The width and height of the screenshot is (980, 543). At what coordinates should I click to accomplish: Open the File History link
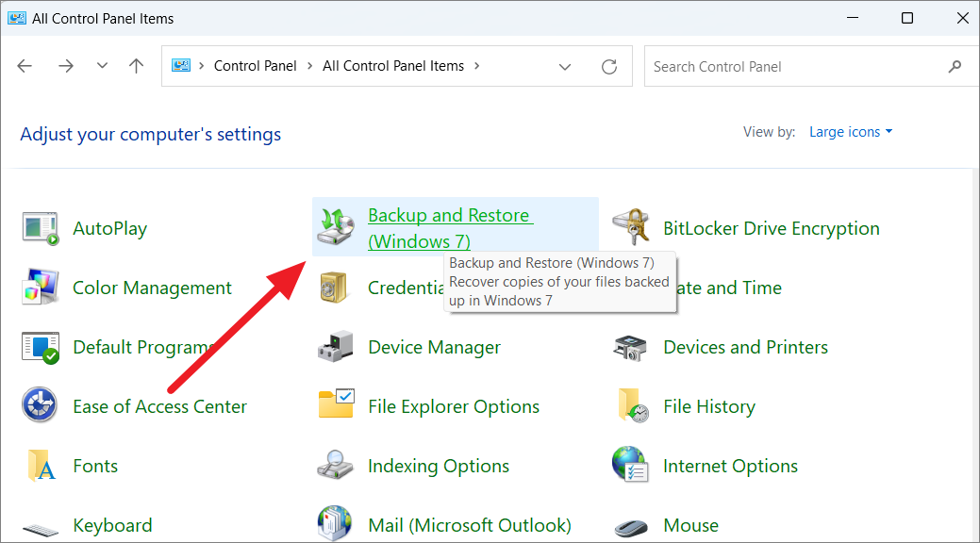coord(709,406)
